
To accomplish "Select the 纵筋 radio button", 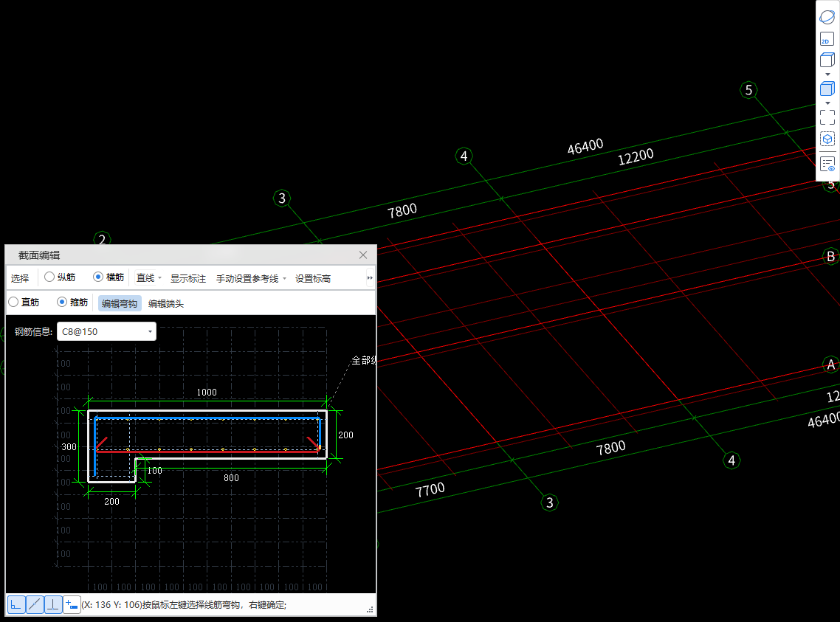I will click(49, 277).
